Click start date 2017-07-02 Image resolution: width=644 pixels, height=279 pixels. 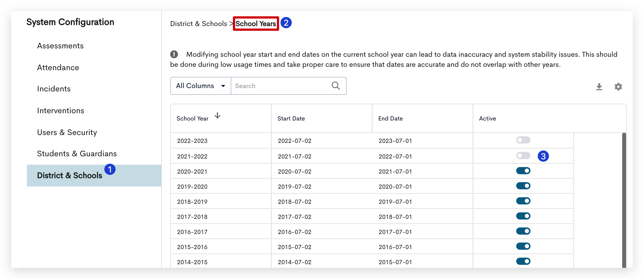pos(295,217)
